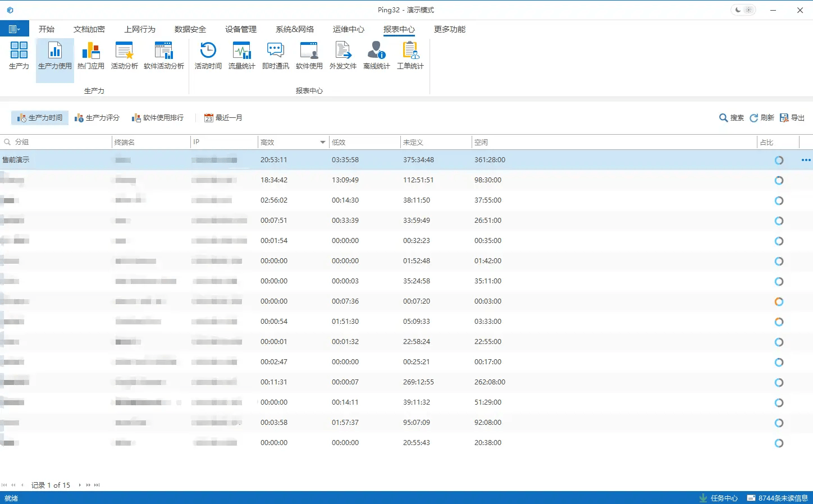Switch to the 数据安全 ribbon tab

click(x=190, y=29)
